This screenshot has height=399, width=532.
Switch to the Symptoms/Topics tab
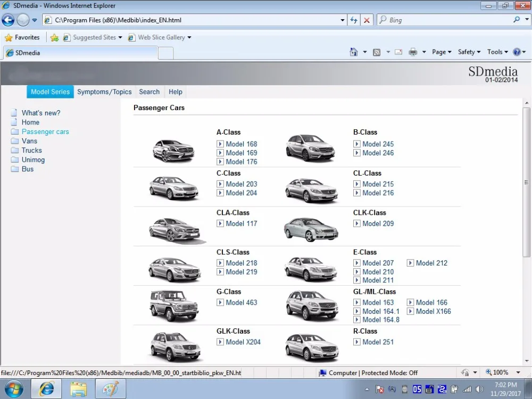click(104, 92)
